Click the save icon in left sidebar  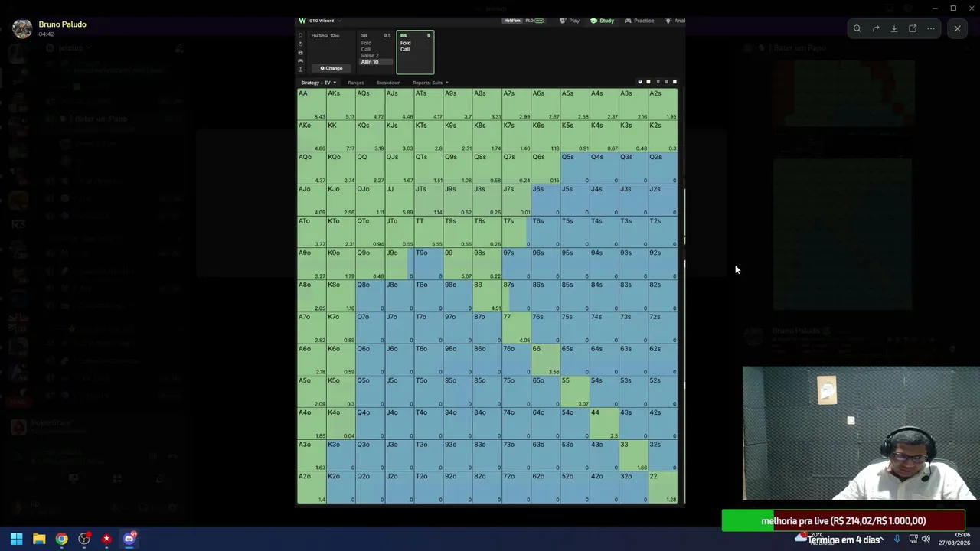[x=300, y=53]
